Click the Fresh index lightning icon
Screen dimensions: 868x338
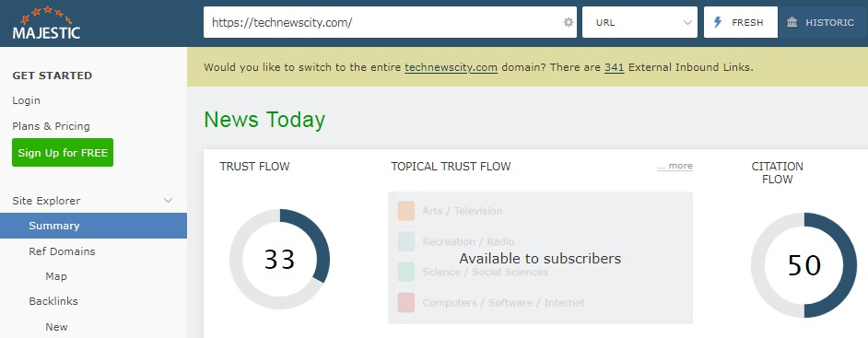(718, 23)
